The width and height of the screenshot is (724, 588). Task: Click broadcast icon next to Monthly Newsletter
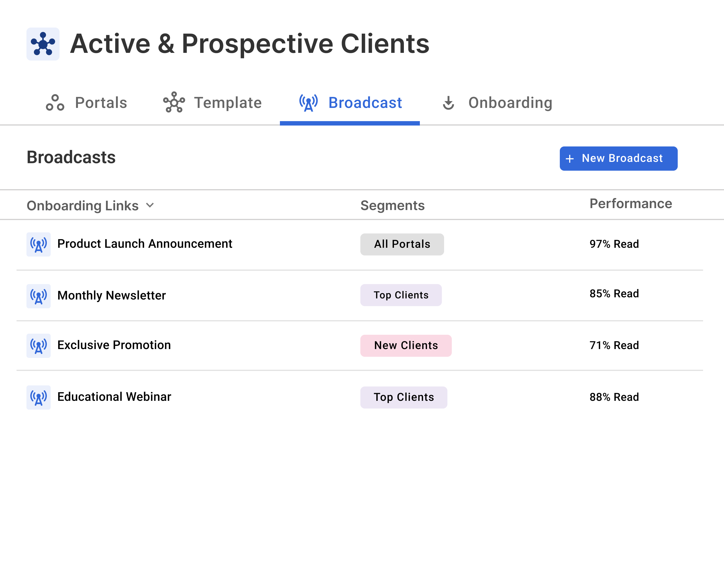(x=39, y=296)
